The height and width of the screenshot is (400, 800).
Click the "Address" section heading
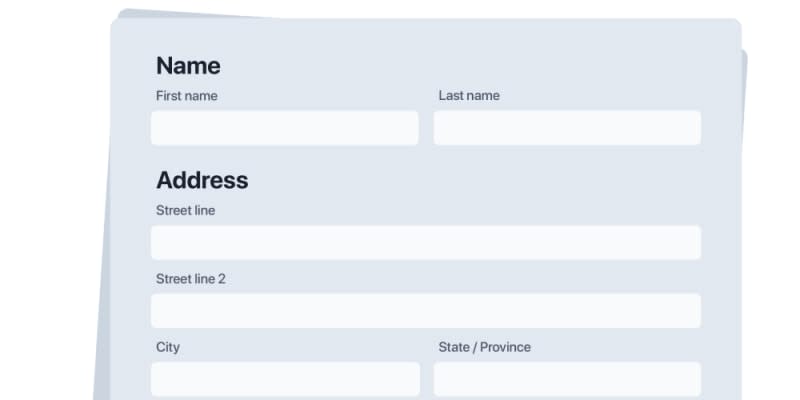point(202,181)
